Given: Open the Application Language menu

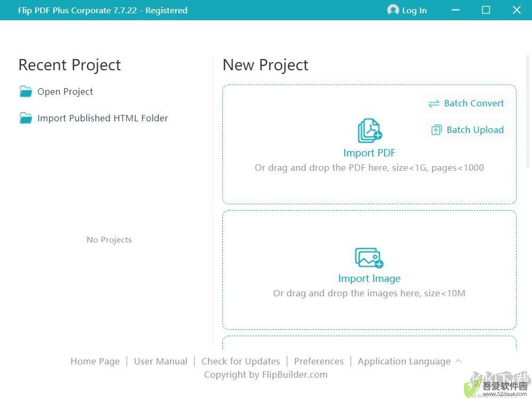Looking at the screenshot, I should coord(404,361).
